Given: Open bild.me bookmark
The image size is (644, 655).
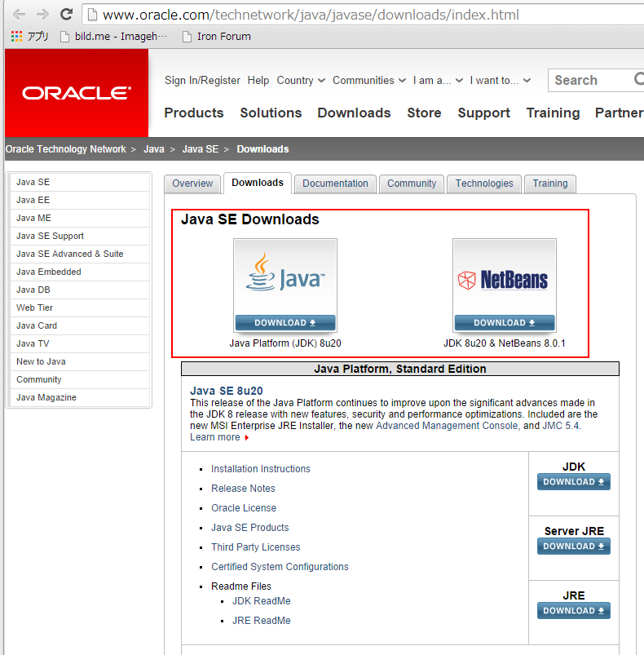Looking at the screenshot, I should point(113,37).
